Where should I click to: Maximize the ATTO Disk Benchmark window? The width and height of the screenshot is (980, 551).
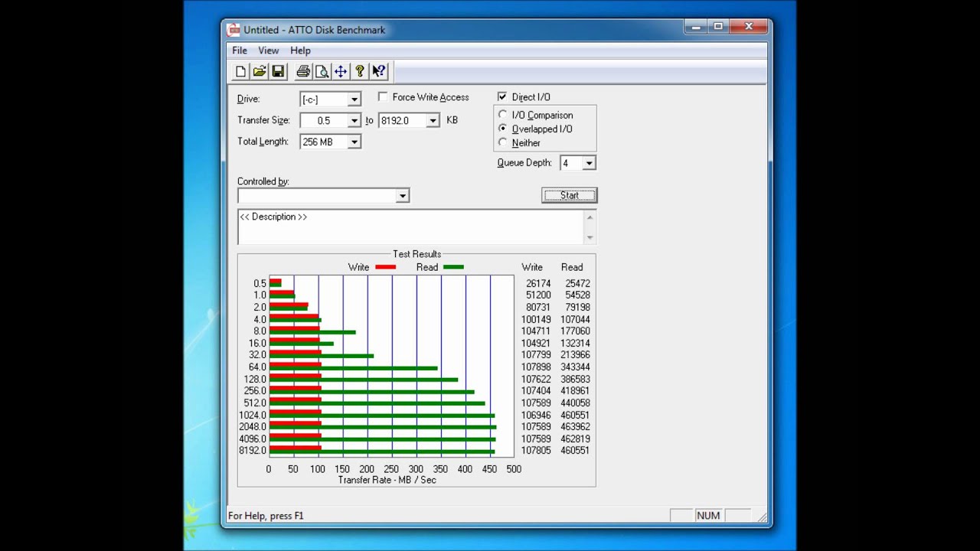[718, 28]
